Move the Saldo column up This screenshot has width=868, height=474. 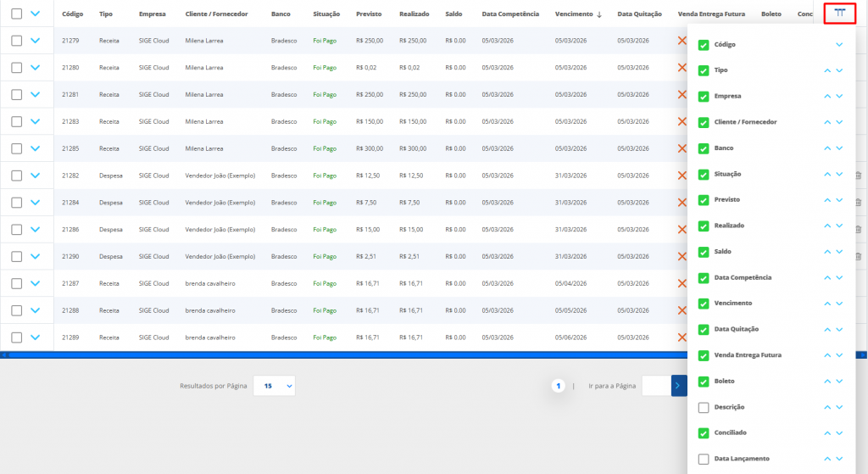click(827, 252)
